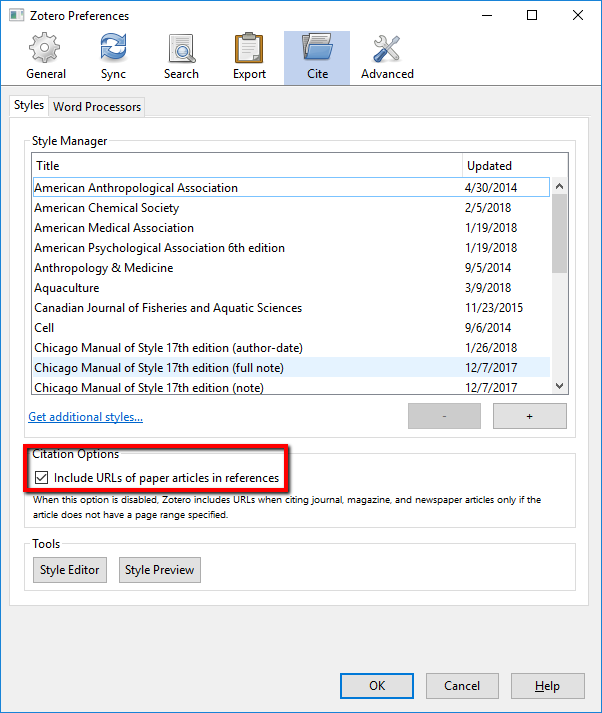This screenshot has height=713, width=602.
Task: Switch to the Word Processors tab
Action: [x=97, y=107]
